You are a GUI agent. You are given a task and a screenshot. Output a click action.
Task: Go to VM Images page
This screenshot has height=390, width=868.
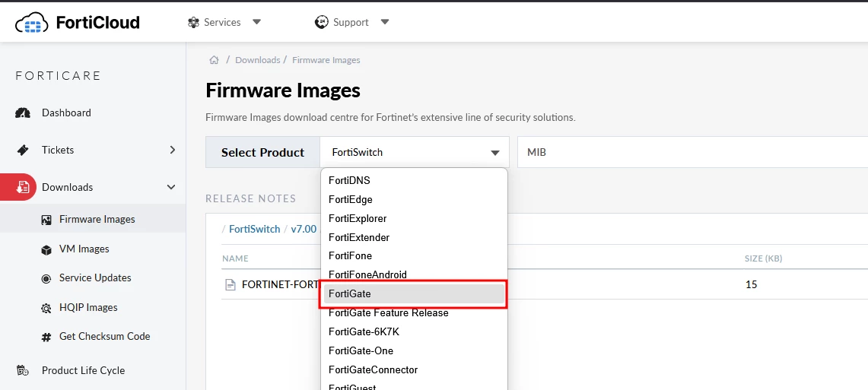pyautogui.click(x=84, y=249)
